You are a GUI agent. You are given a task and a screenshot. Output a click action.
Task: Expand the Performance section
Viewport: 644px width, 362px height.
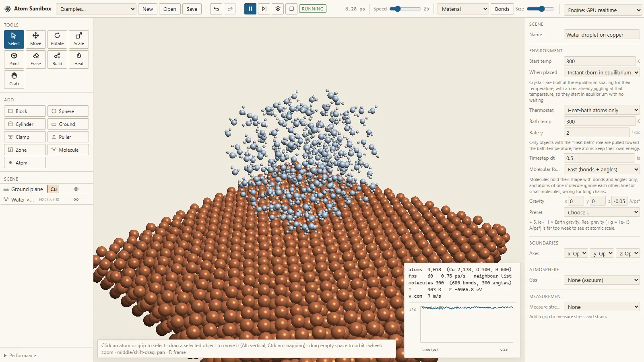tap(20, 356)
